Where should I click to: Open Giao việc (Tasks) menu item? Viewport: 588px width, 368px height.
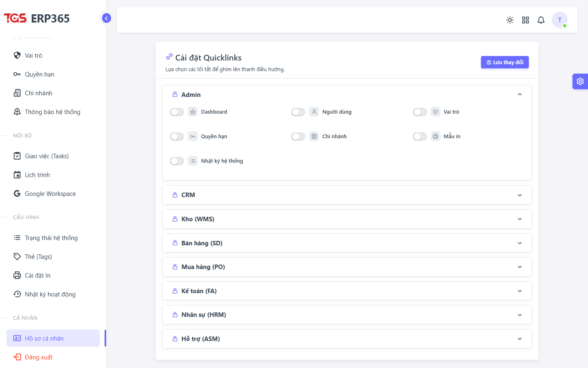53,156
